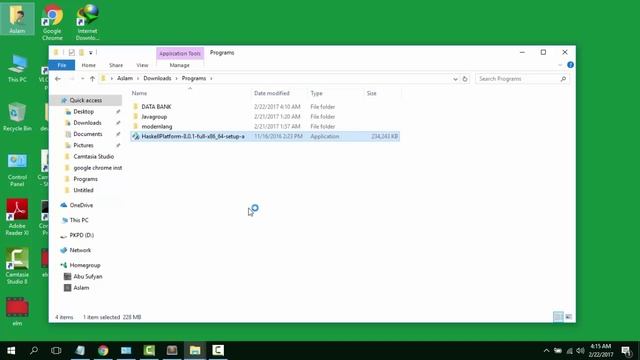
Task: Launch Camtasia Studio 8 desktop shortcut
Action: (x=17, y=266)
